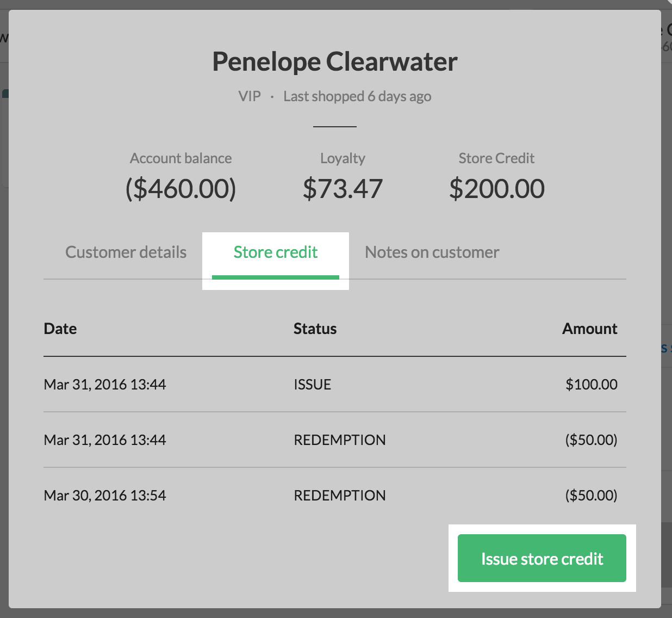Select the Mar 30, 2016 REDEMPTION row

pos(335,496)
